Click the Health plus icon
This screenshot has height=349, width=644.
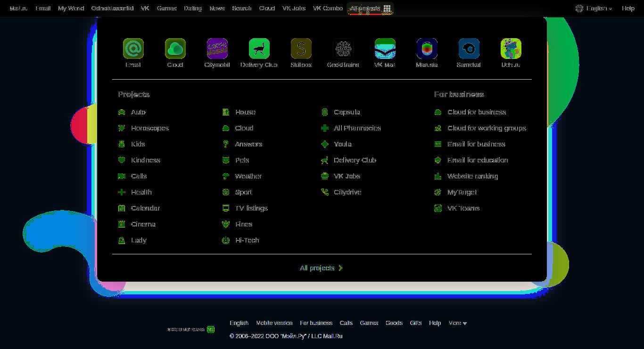[122, 192]
